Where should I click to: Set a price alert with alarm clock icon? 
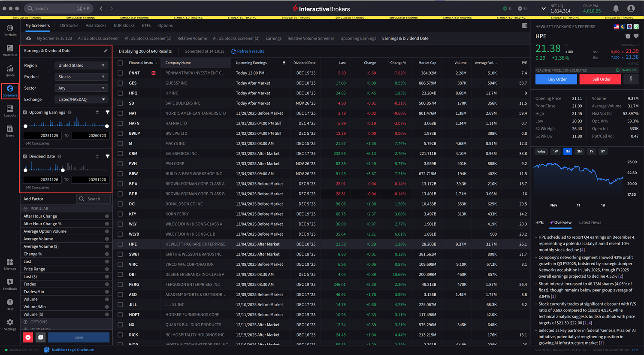click(628, 36)
